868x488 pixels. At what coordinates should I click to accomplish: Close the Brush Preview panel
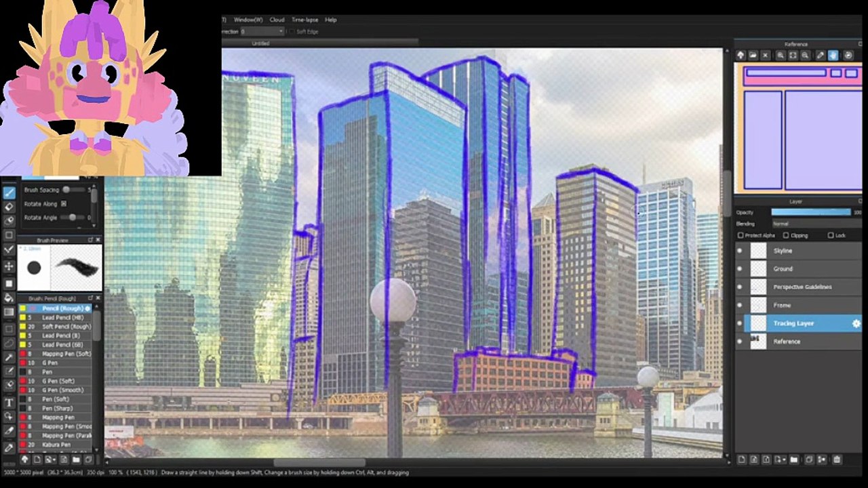point(98,240)
